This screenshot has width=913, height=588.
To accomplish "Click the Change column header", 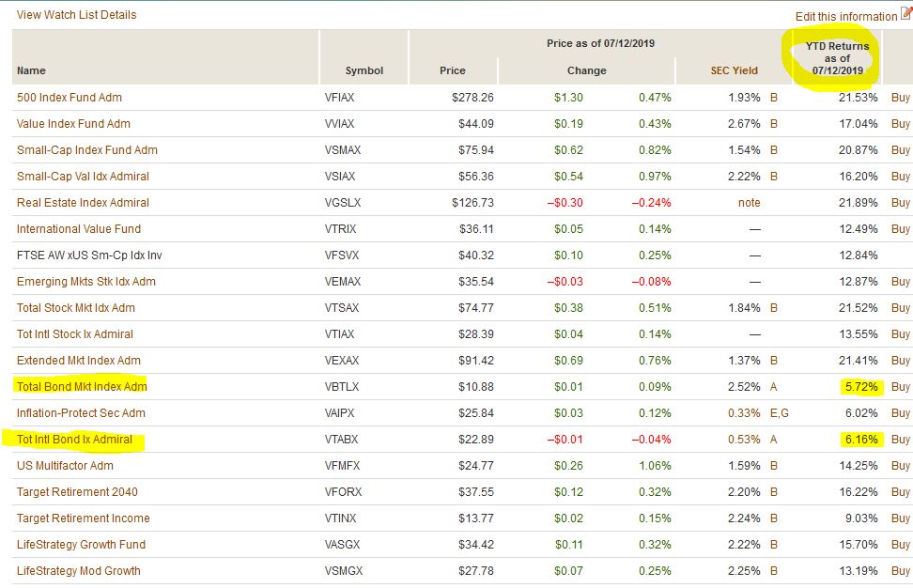I will [586, 70].
